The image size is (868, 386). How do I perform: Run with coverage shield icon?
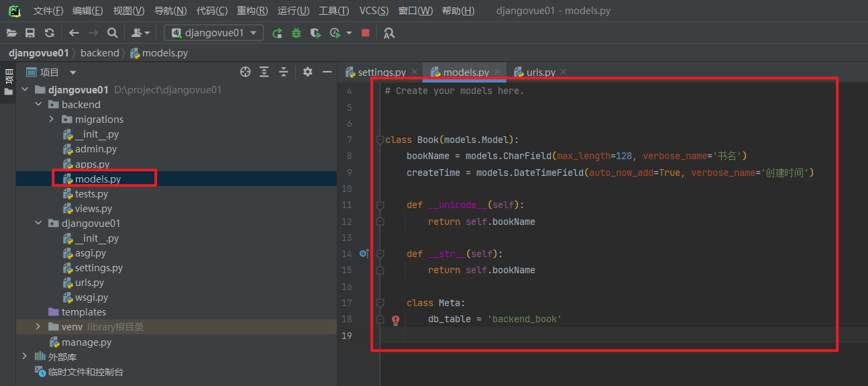315,32
